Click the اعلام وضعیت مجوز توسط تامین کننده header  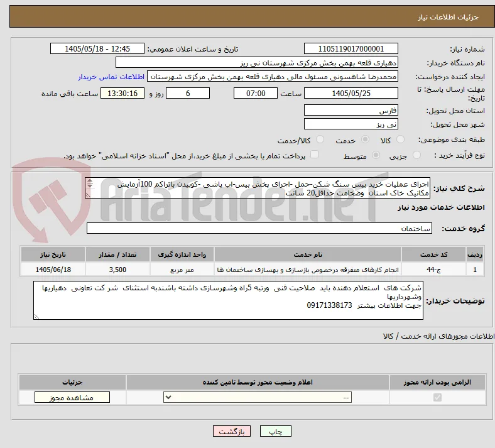258,382
